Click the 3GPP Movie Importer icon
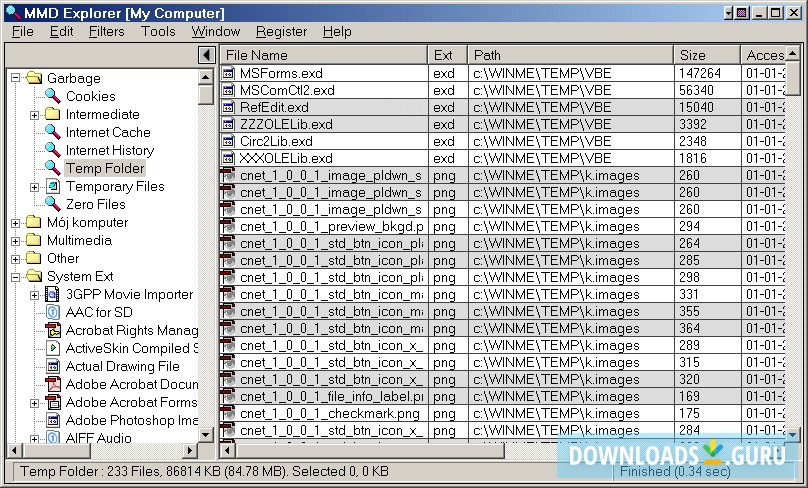Screen dimensions: 808x488 click(x=53, y=294)
